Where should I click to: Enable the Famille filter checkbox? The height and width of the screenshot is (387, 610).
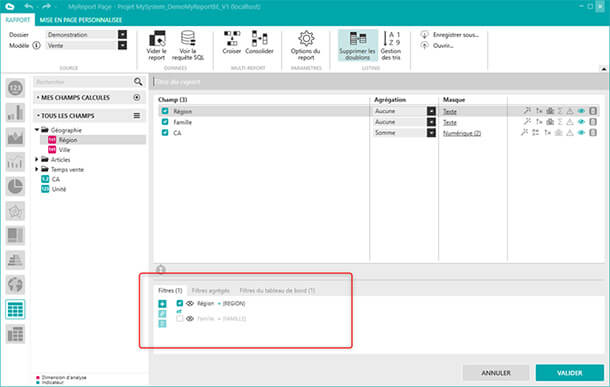pyautogui.click(x=179, y=319)
